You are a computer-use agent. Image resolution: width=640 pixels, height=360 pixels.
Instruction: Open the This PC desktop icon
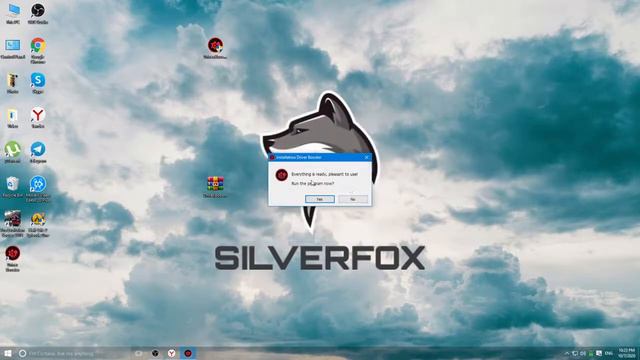13,13
